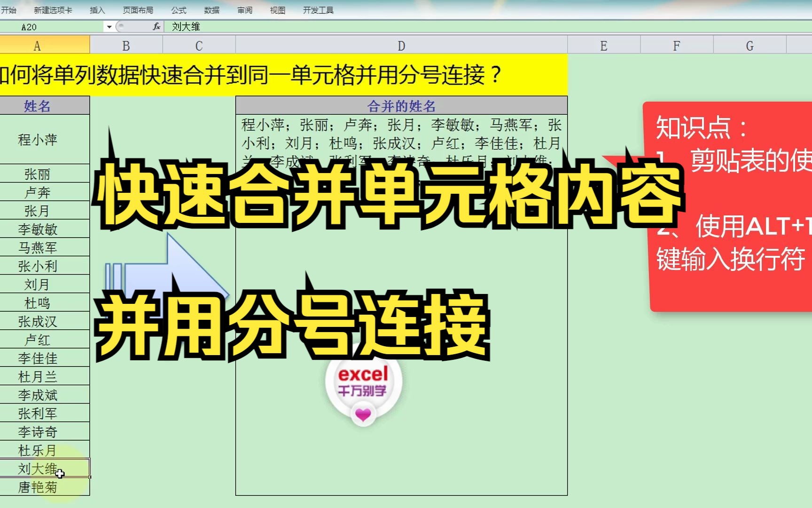The width and height of the screenshot is (812, 508).
Task: Click the Name Box showing A20
Action: coord(52,27)
